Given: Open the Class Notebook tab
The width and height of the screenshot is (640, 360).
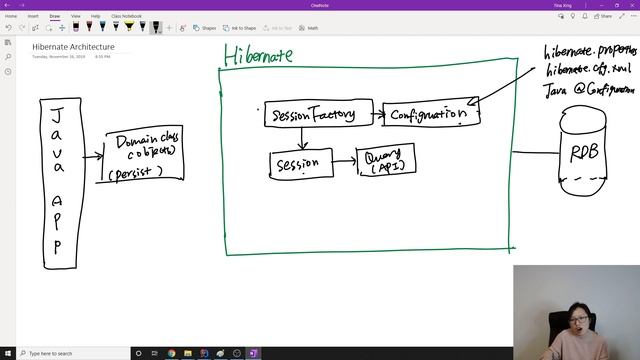Looking at the screenshot, I should pyautogui.click(x=127, y=16).
